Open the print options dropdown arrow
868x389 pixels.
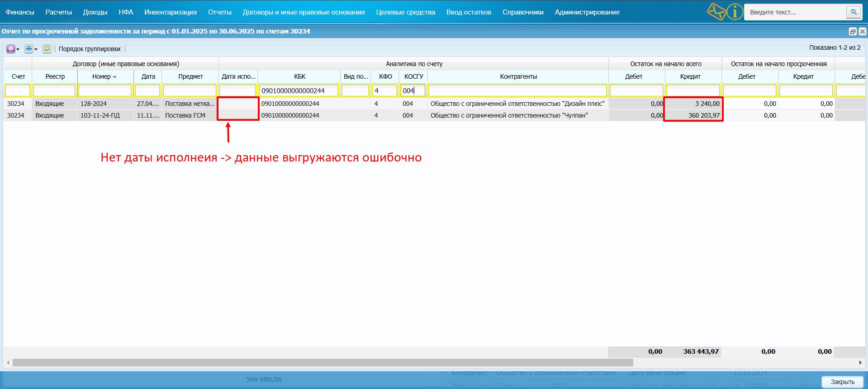(36, 49)
